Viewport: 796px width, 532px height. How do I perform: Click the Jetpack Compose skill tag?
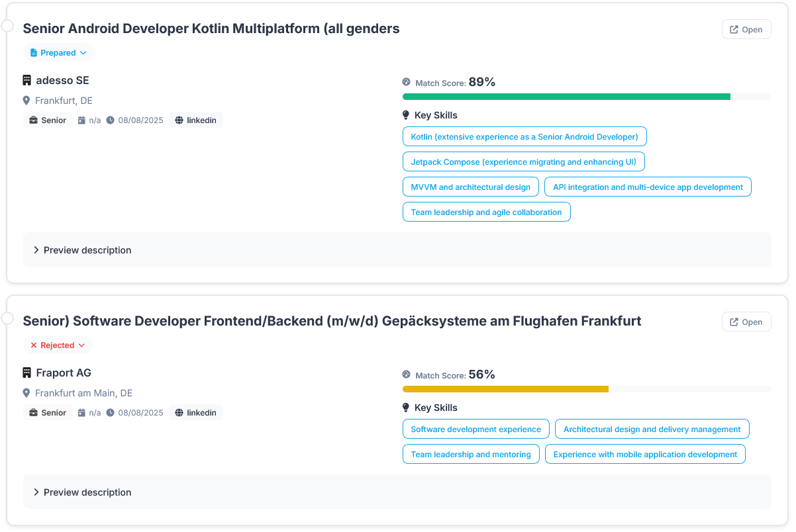click(x=523, y=162)
